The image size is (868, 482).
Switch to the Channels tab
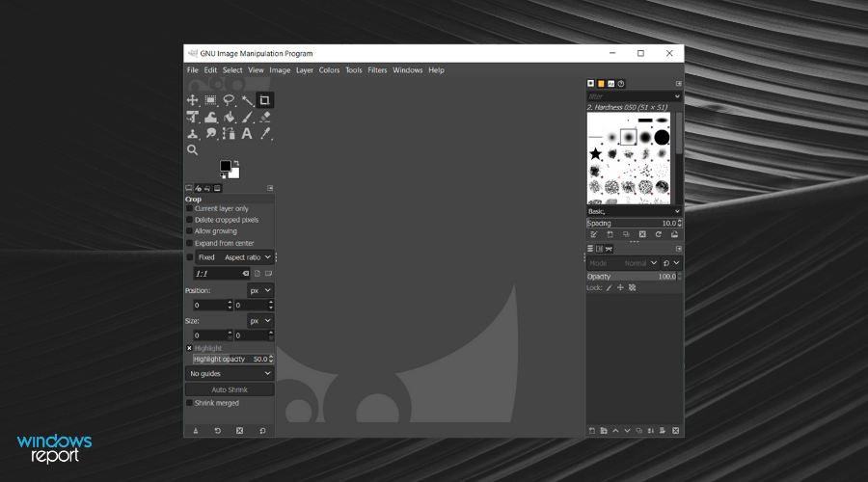pos(599,249)
